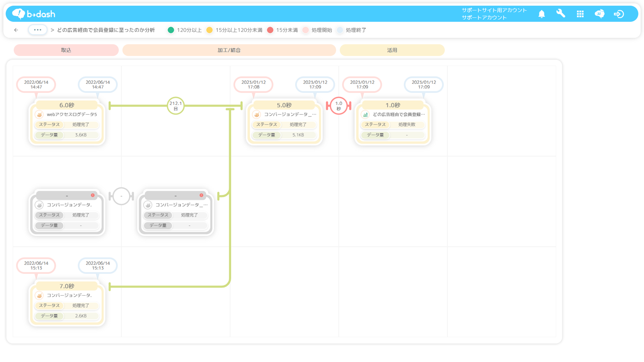Open the 5.0秒 コンバージョンデータ_ node card

tap(284, 122)
